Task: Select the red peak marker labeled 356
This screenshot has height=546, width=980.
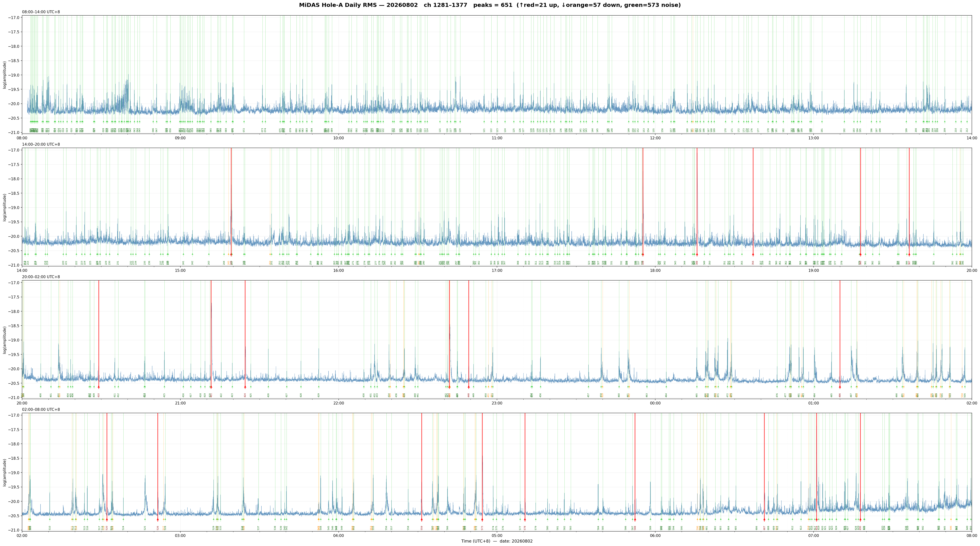Action: tap(753, 254)
